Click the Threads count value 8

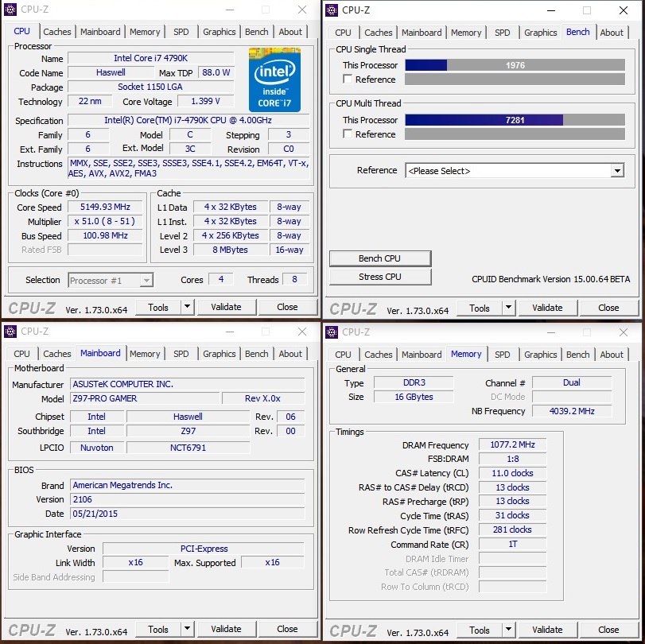[x=294, y=279]
